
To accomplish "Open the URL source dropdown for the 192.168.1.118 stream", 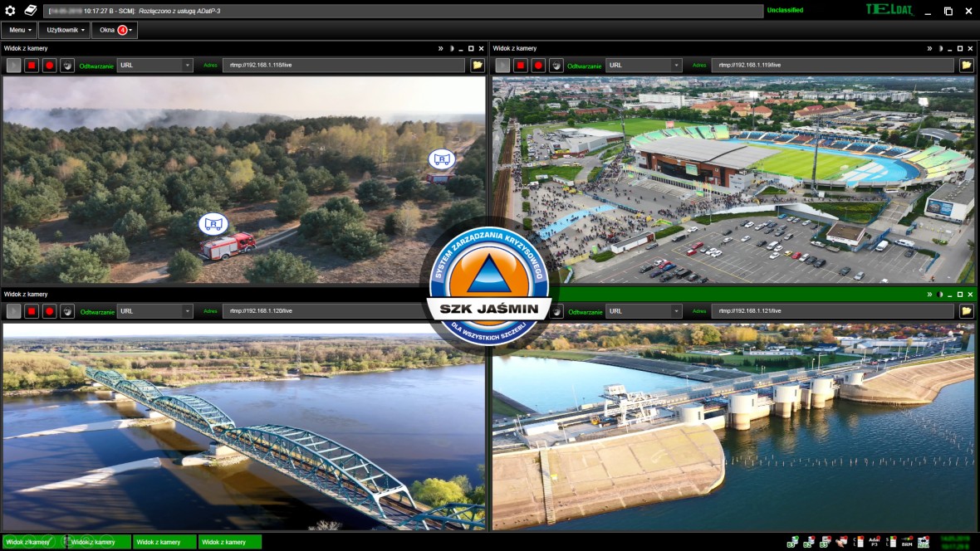I will (x=155, y=65).
